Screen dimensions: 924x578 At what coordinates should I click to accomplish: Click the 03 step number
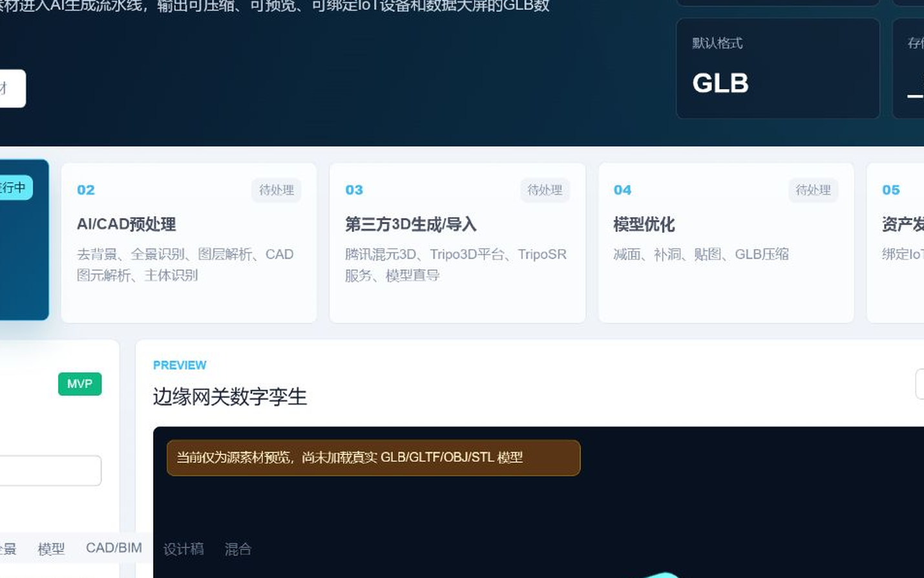(x=354, y=190)
